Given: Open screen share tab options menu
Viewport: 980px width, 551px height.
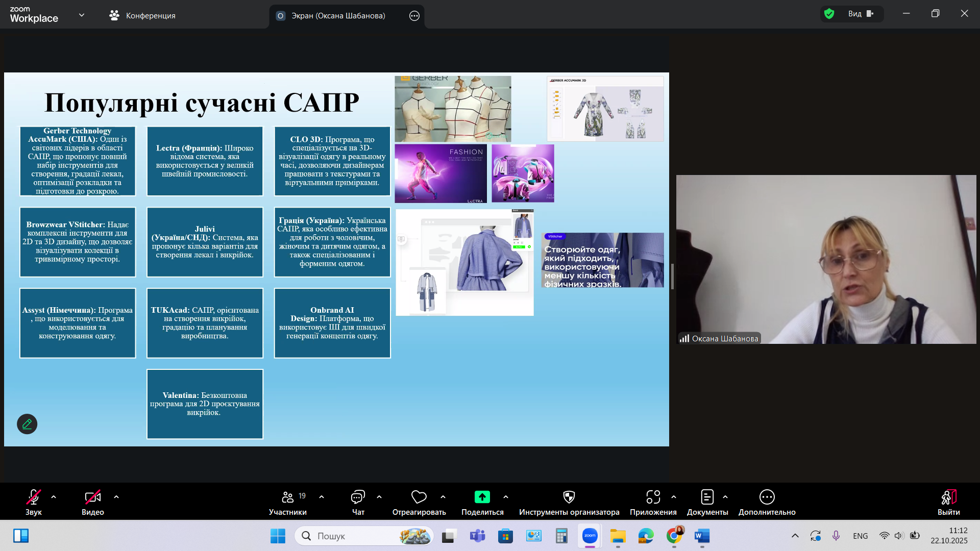Looking at the screenshot, I should (414, 16).
